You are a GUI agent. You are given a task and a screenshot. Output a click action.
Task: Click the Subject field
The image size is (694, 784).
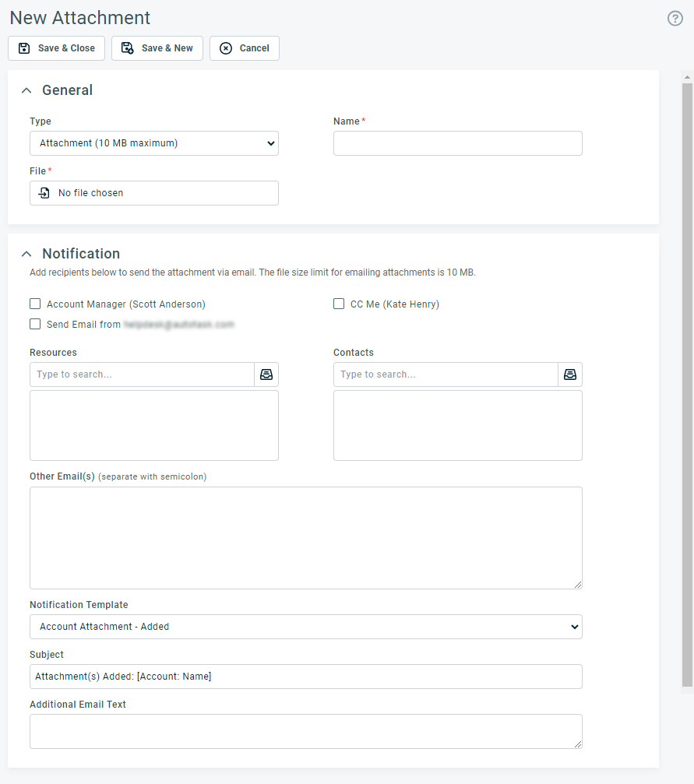click(x=306, y=677)
